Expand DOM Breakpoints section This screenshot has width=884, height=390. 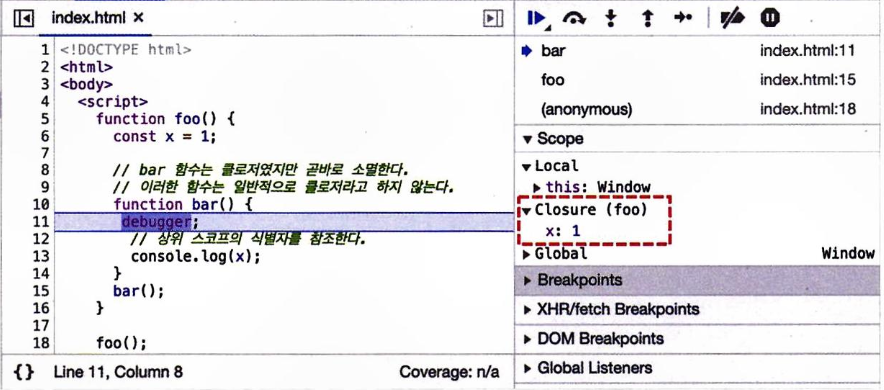528,339
